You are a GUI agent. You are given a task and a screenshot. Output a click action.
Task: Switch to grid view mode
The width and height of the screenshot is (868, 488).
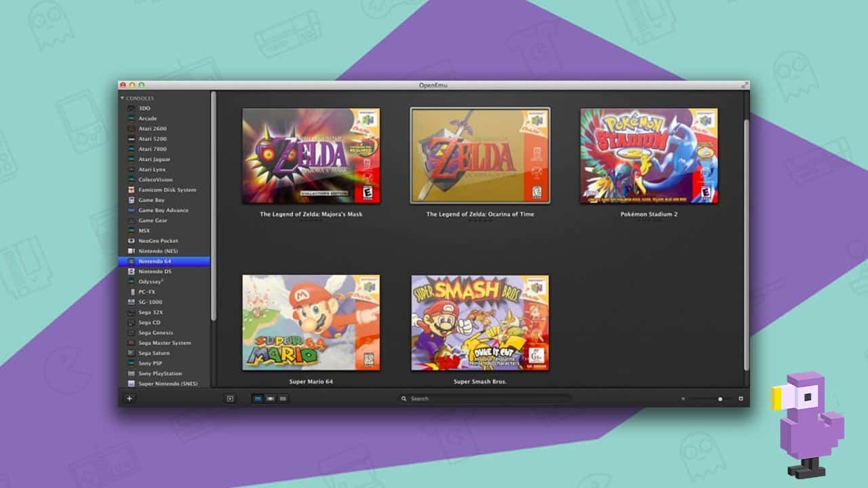click(x=258, y=399)
